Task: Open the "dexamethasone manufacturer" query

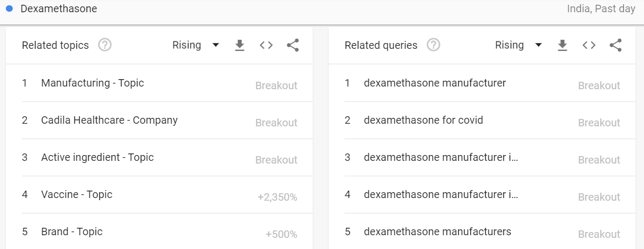Action: (435, 83)
